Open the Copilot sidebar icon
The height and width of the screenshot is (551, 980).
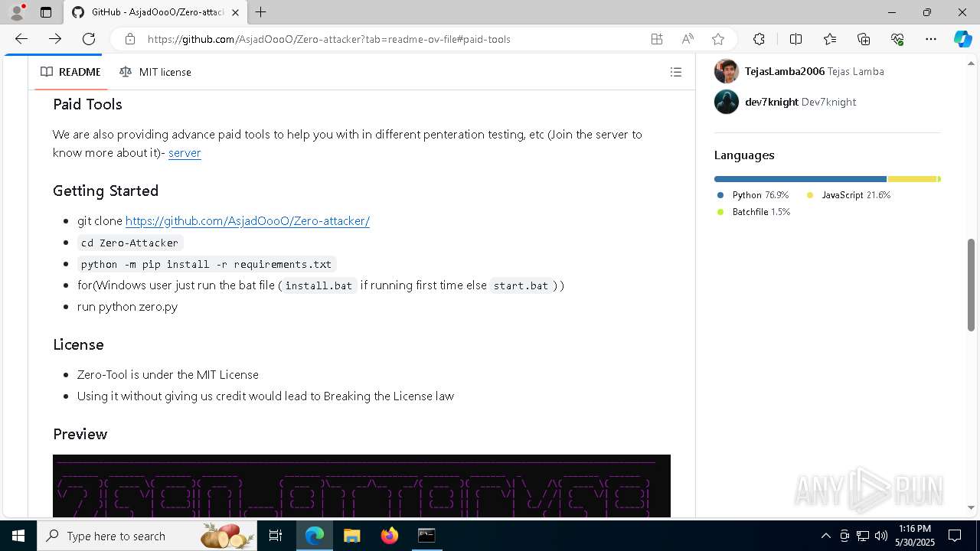click(962, 39)
